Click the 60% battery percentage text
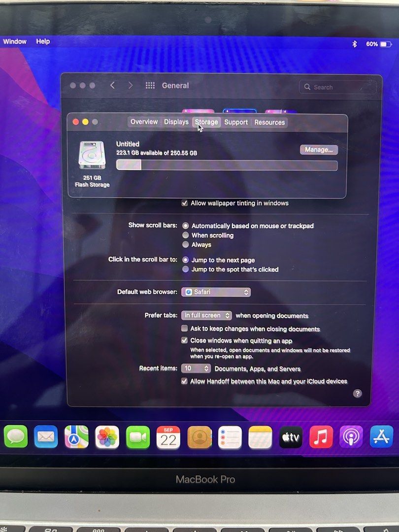The width and height of the screenshot is (399, 532). coord(372,44)
